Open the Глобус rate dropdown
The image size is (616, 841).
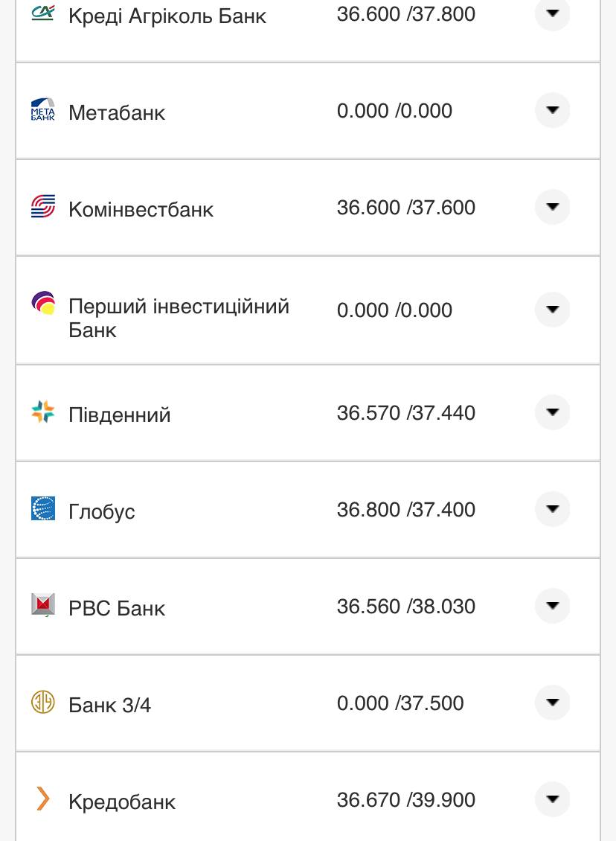(552, 509)
